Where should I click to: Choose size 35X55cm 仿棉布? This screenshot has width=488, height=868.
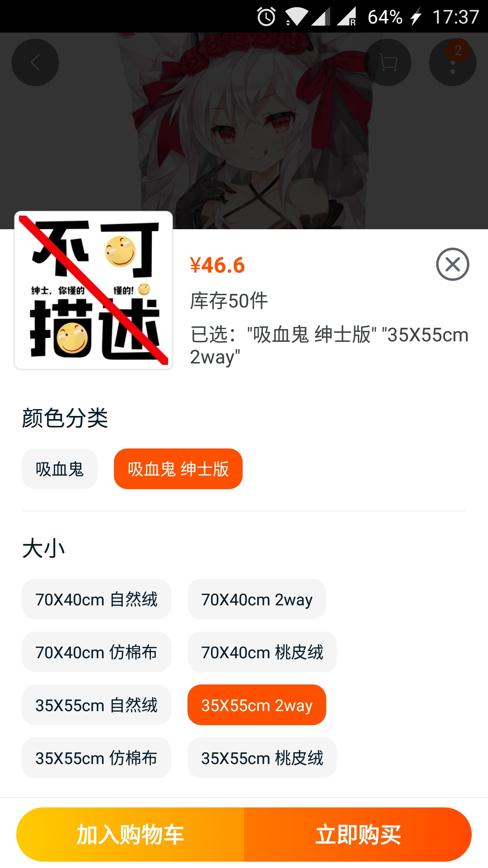pyautogui.click(x=96, y=758)
